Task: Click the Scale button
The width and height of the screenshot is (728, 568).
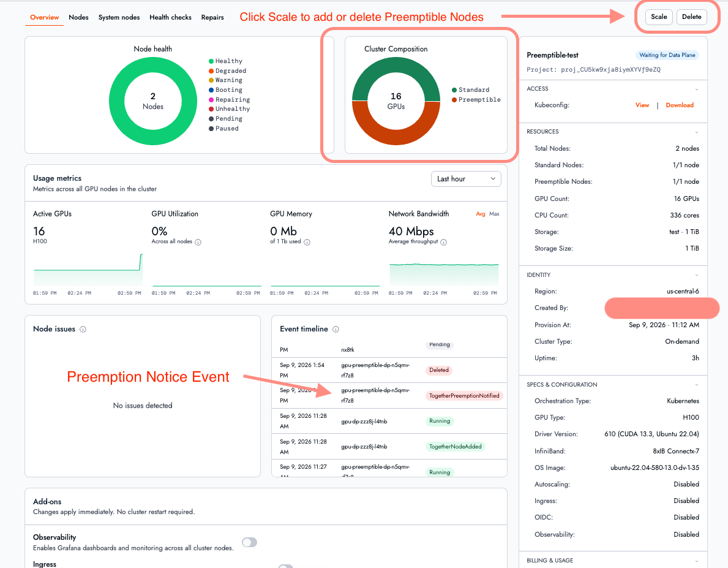Action: click(659, 17)
